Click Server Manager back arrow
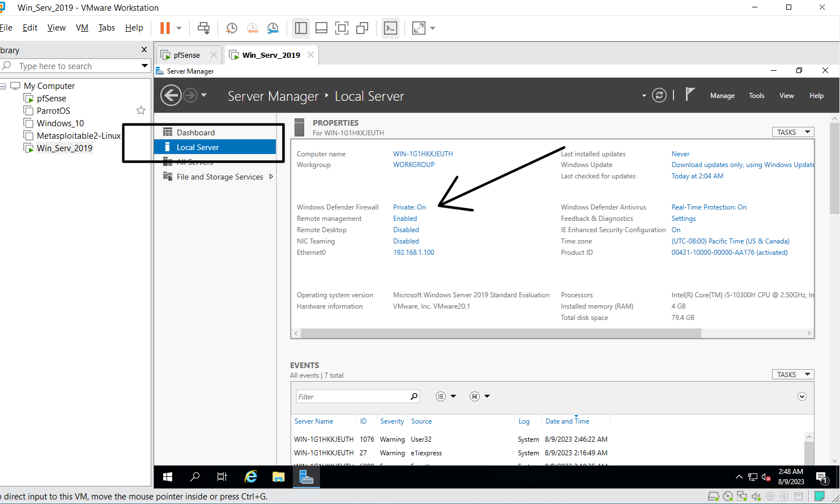This screenshot has width=840, height=504. [170, 95]
